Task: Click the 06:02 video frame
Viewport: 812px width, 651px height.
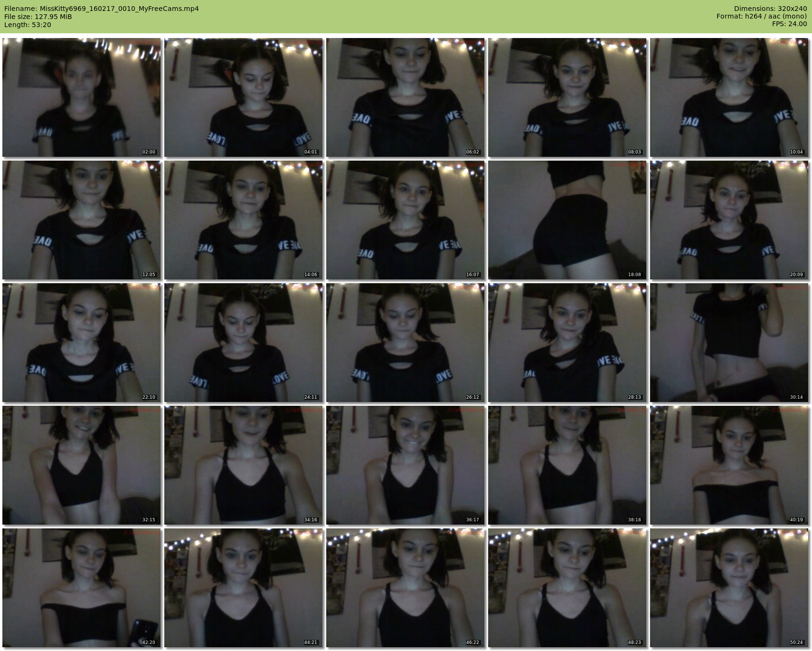Action: pos(406,97)
